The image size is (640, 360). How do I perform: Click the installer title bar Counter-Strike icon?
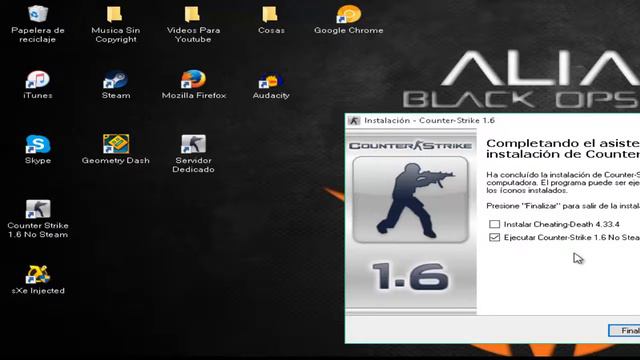click(354, 120)
